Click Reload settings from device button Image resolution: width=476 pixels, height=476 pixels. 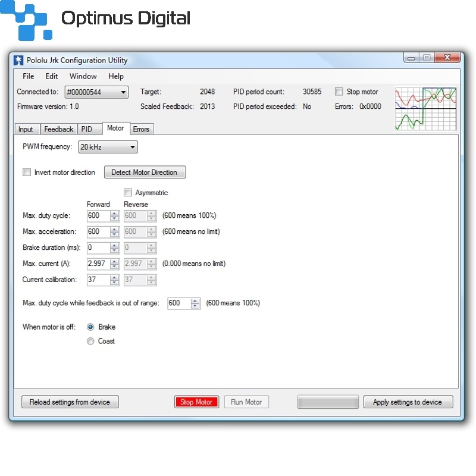(70, 402)
